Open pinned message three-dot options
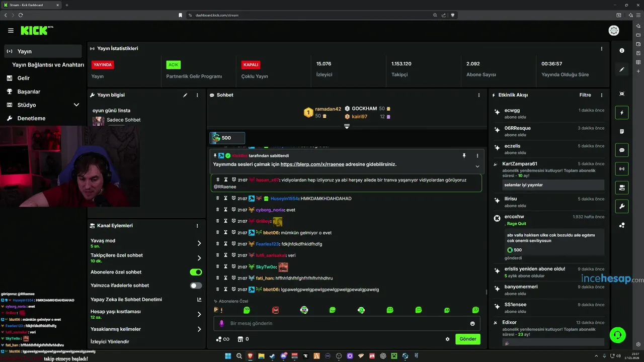Viewport: 644px width, 362px height. pyautogui.click(x=477, y=156)
